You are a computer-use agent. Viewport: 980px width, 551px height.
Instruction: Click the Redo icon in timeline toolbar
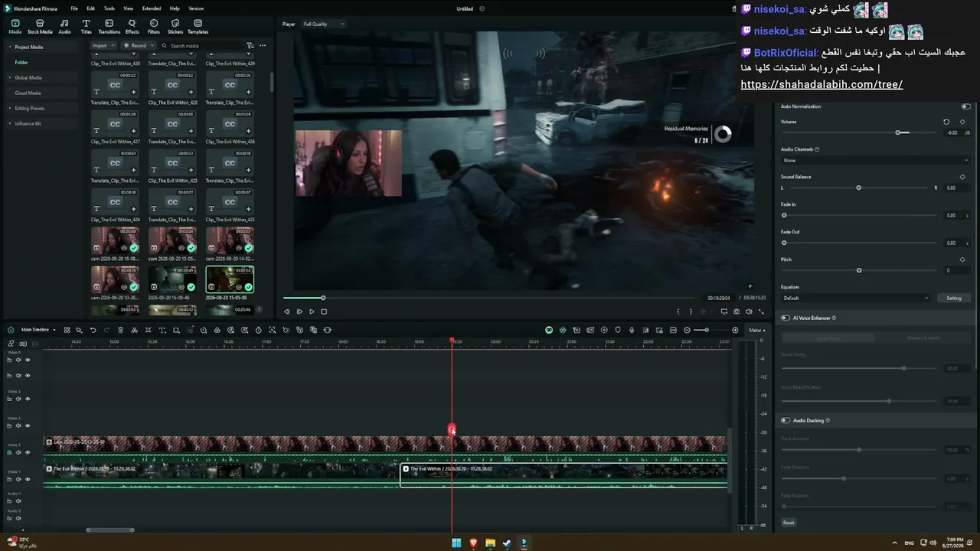[107, 330]
